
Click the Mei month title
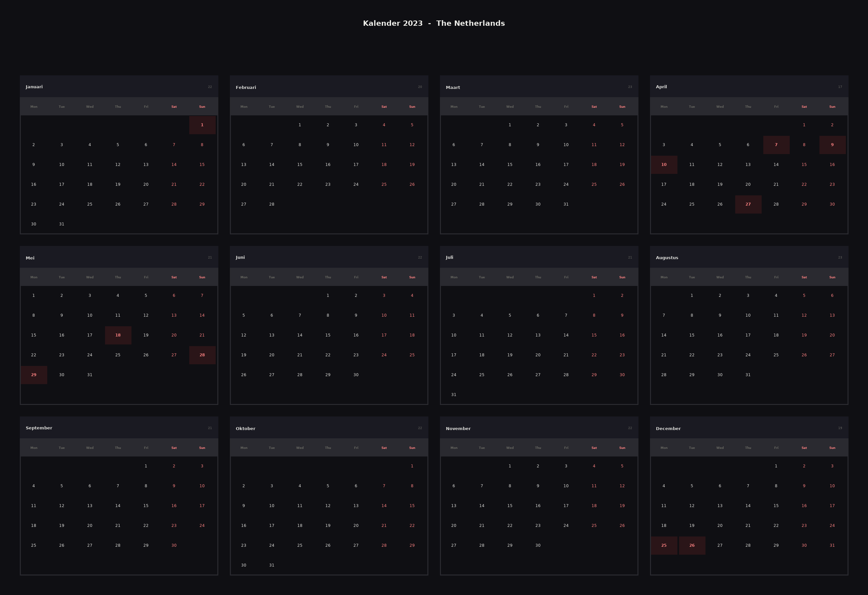(30, 258)
